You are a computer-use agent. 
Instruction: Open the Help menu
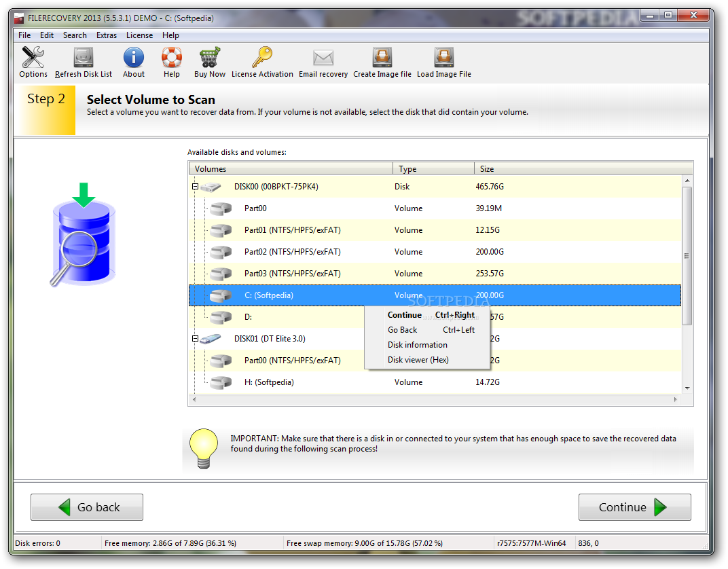(170, 35)
